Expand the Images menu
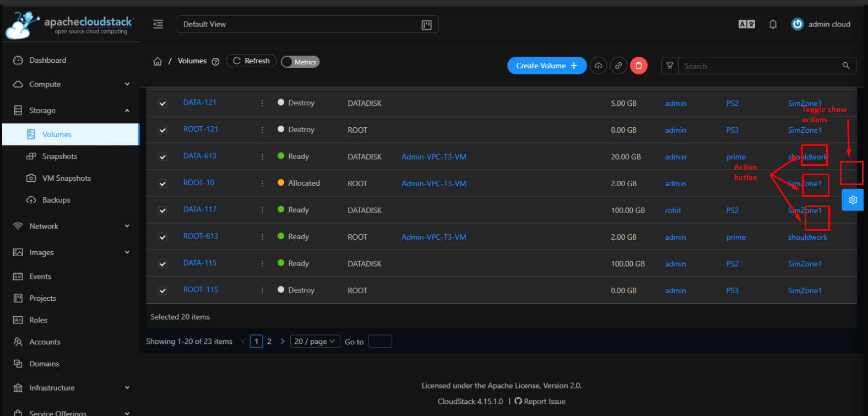868x416 pixels. pyautogui.click(x=71, y=252)
